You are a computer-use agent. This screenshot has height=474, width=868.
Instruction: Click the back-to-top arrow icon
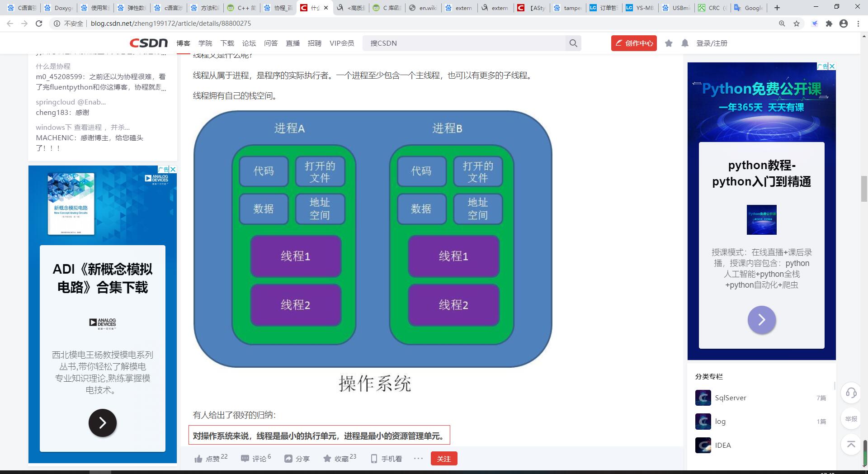coord(851,445)
